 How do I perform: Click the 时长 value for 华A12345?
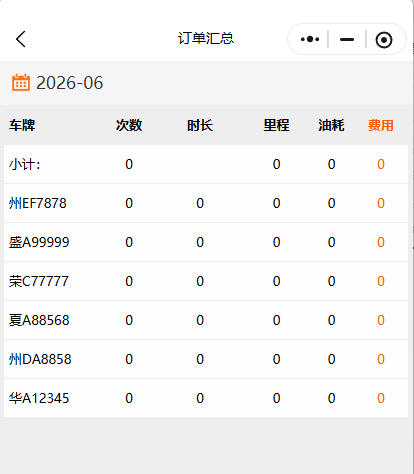pos(200,398)
